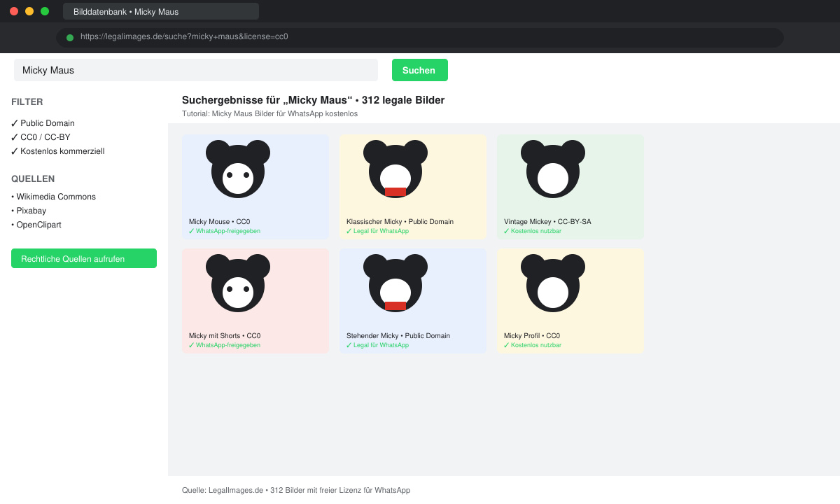Click Stehender Micky • Public Domain caption
The width and height of the screenshot is (840, 504).
coord(398,336)
